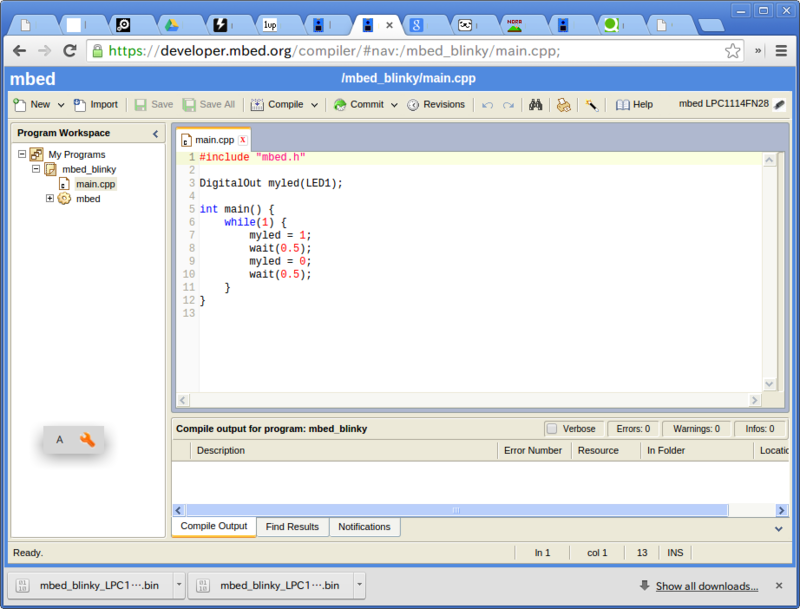Open second download's options arrow

tap(359, 585)
